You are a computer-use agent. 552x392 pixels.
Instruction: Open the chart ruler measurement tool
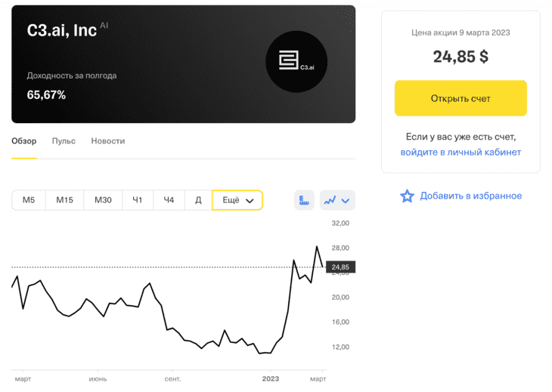point(304,200)
